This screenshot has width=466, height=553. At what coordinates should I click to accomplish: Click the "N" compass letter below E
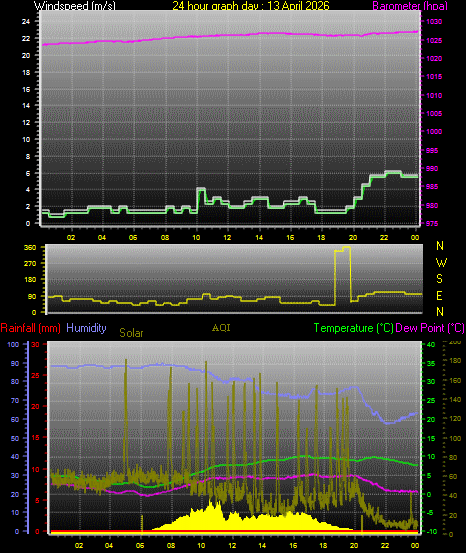coord(440,312)
